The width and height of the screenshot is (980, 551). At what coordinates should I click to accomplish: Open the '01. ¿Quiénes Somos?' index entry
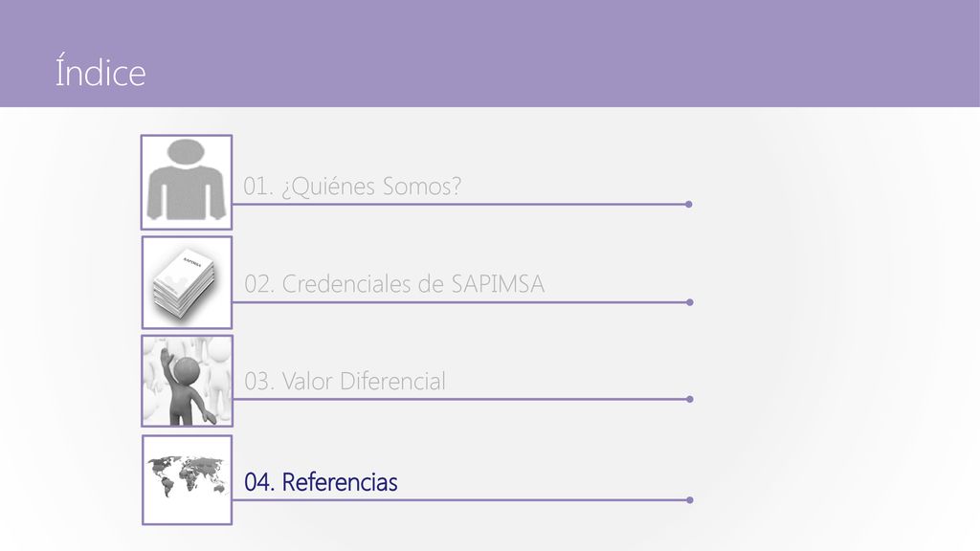(352, 187)
